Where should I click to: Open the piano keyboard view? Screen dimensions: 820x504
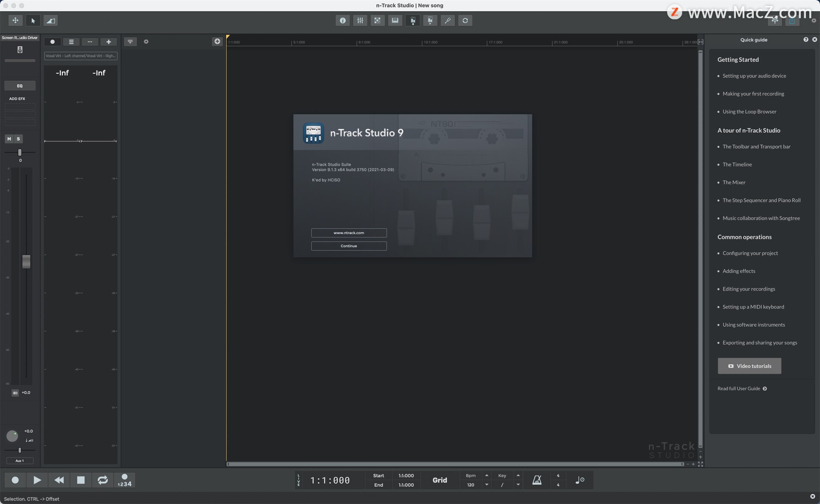395,20
